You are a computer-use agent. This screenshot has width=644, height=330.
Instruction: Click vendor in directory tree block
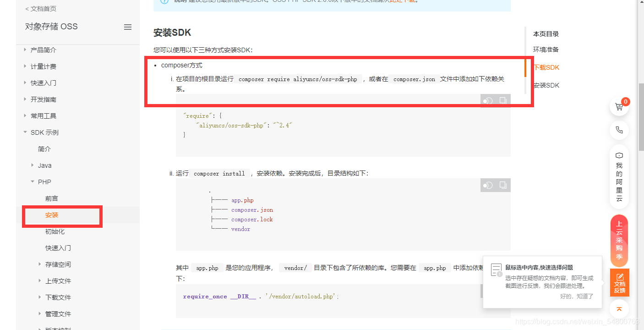tap(240, 229)
